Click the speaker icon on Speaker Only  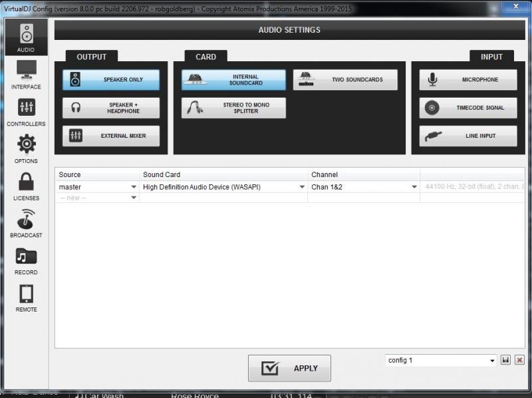point(75,79)
